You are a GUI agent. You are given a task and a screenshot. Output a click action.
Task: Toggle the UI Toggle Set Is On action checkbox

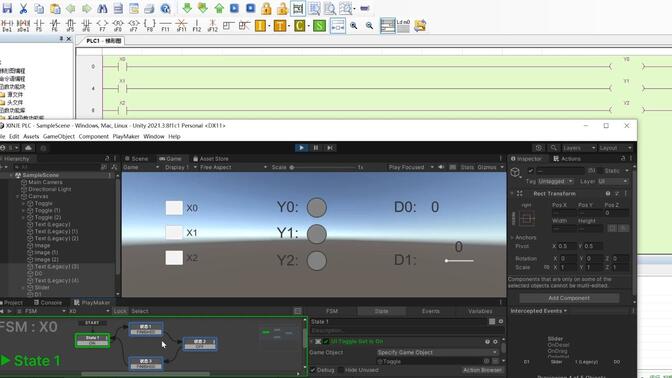pyautogui.click(x=326, y=342)
